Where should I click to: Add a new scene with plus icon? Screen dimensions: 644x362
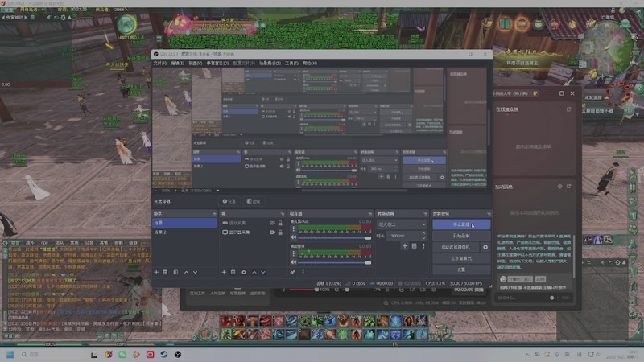pos(156,272)
